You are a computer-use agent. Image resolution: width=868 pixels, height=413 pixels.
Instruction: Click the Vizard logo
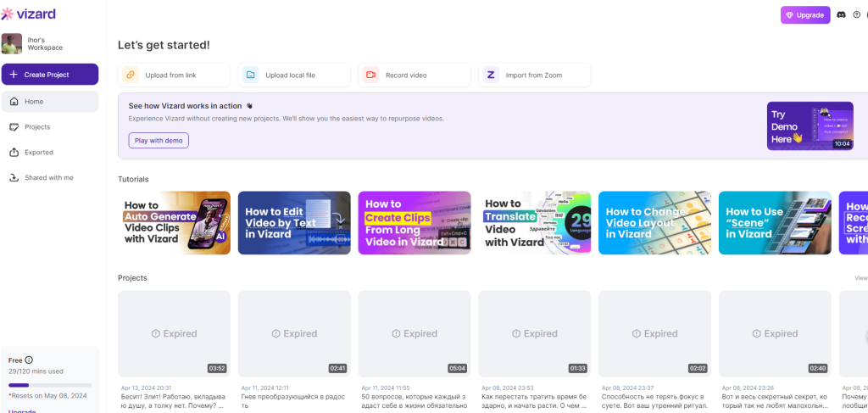click(x=28, y=14)
